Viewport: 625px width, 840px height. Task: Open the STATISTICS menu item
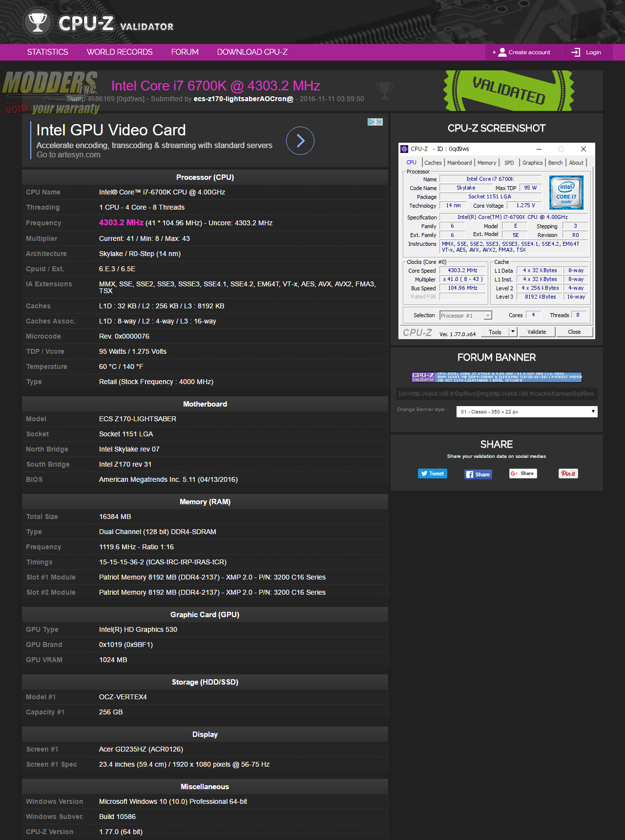click(47, 52)
